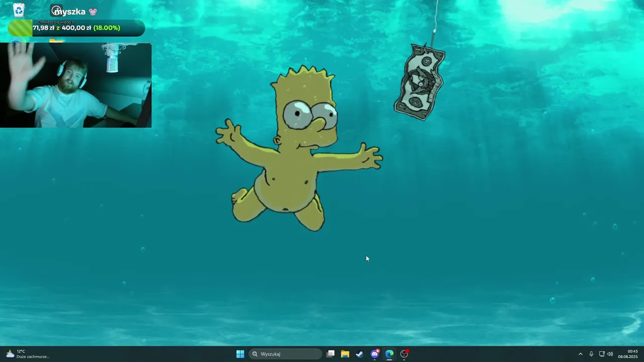Switch to Microsoft Edge on the taskbar
The width and height of the screenshot is (644, 362).
tap(389, 354)
